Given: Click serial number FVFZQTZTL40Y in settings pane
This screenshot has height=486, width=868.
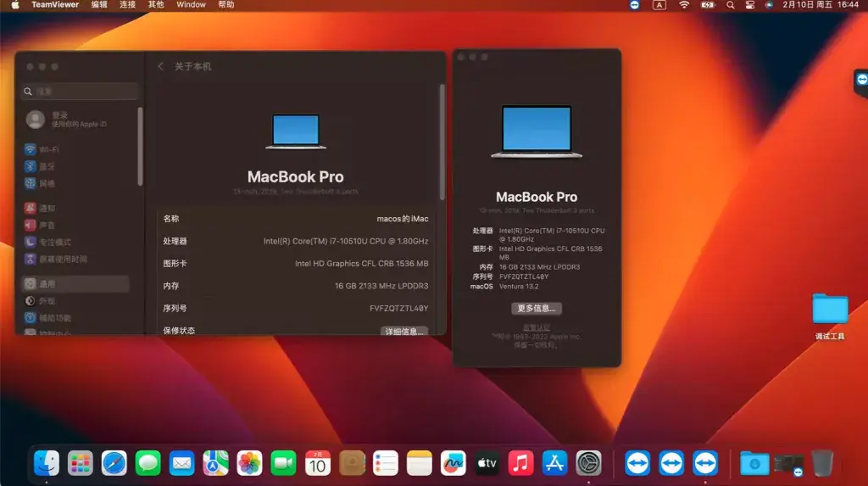Looking at the screenshot, I should pos(398,308).
